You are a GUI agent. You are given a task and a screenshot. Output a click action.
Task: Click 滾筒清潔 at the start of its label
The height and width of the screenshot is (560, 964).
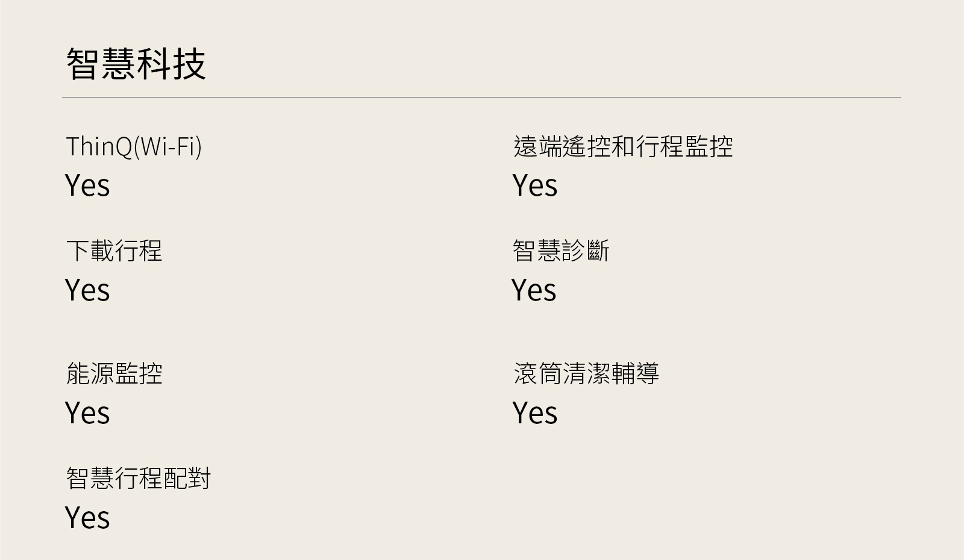562,373
